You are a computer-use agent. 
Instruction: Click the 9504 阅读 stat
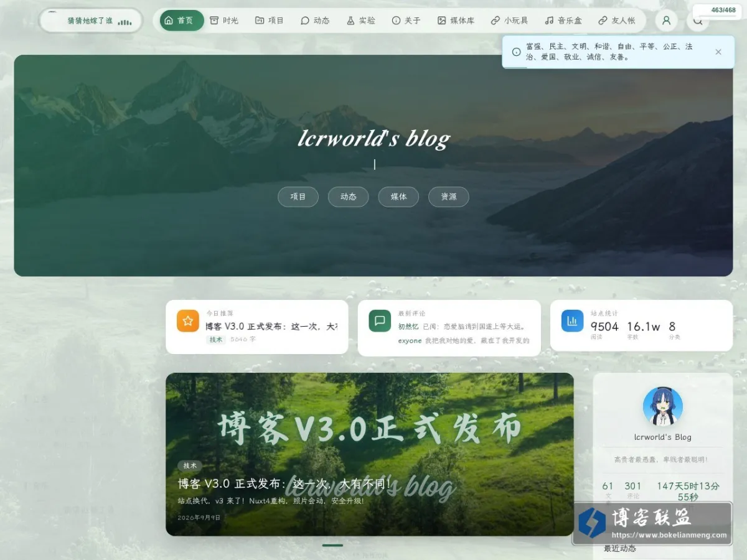coord(604,330)
